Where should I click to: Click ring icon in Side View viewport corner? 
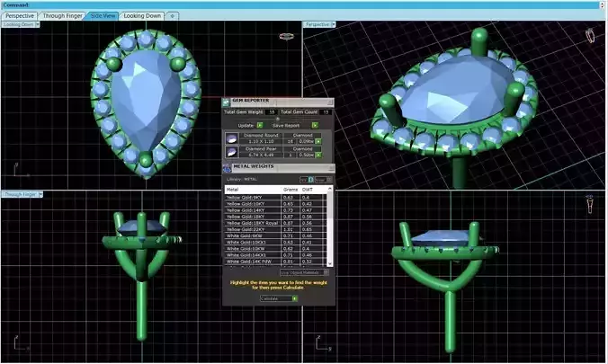[590, 204]
